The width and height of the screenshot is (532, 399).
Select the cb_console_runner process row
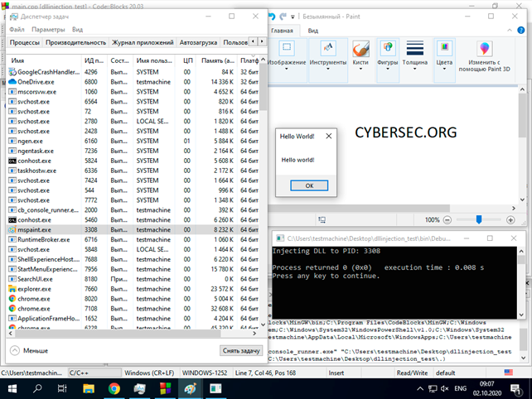[133, 209]
